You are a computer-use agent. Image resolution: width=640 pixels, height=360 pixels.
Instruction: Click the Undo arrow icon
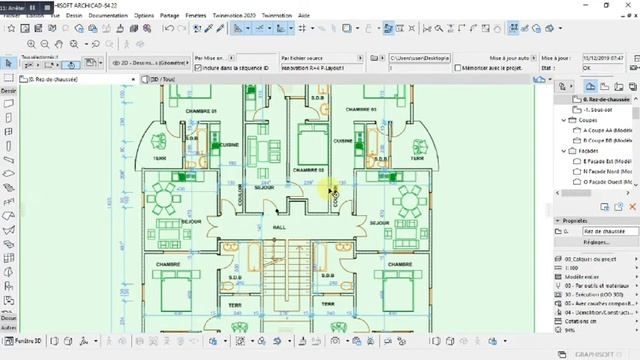(x=169, y=28)
